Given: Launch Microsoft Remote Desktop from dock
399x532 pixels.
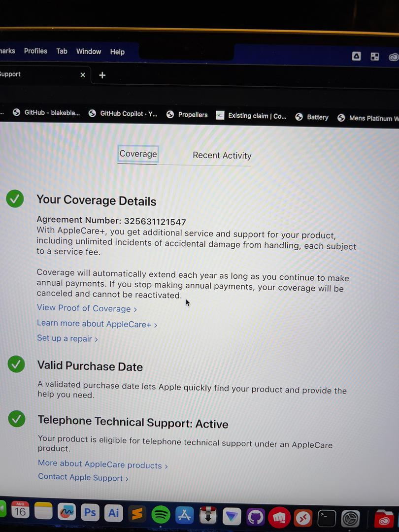Looking at the screenshot, I should tap(303, 518).
